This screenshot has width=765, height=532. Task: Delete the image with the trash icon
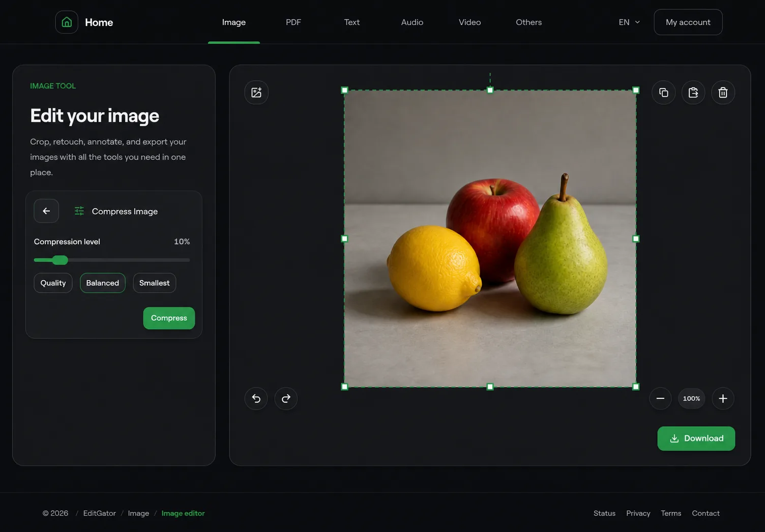pos(723,93)
